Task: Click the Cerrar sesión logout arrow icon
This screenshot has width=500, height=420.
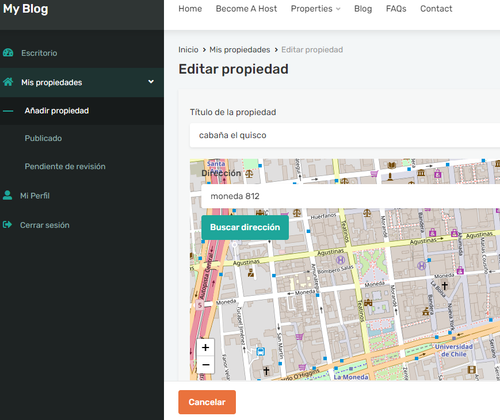Action: tap(7, 225)
